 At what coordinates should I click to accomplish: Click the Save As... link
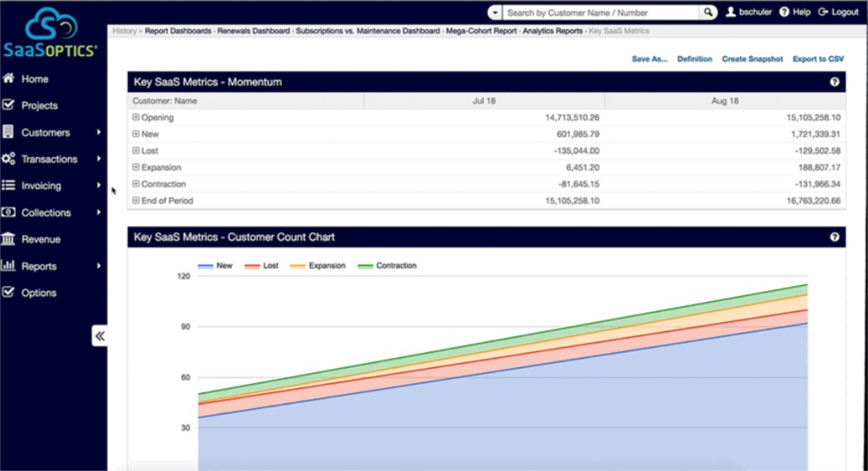[x=650, y=59]
